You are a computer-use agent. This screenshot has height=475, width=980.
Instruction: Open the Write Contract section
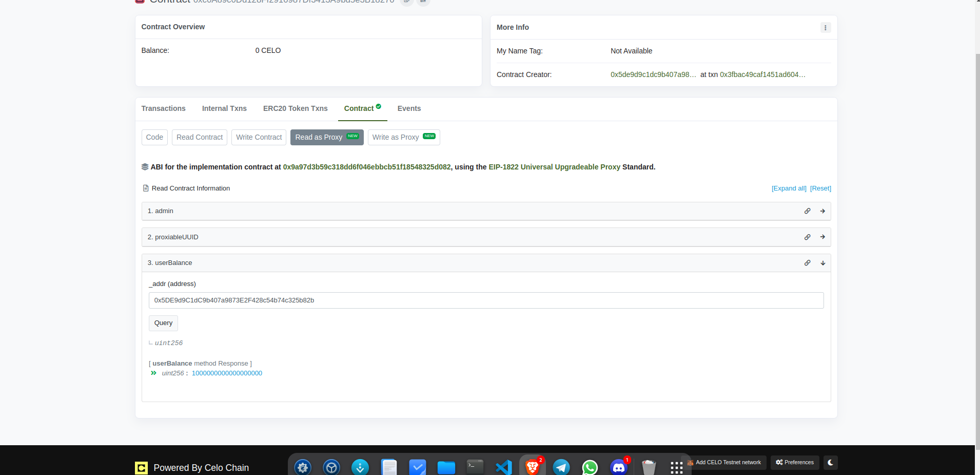(x=259, y=137)
